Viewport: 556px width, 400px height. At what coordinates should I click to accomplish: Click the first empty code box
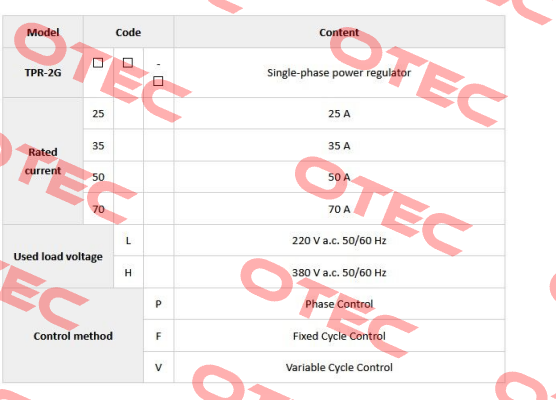pos(98,63)
